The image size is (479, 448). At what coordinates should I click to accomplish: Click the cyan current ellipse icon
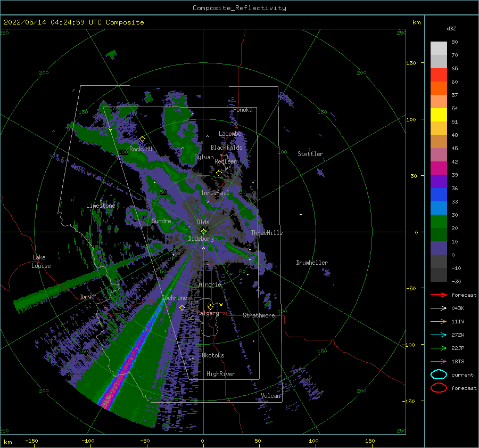[x=439, y=374]
